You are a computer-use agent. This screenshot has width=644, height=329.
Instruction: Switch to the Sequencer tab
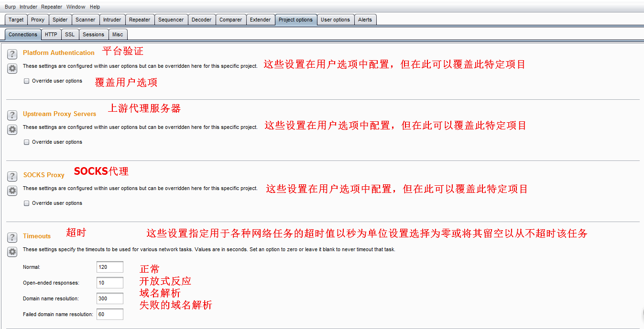point(171,20)
